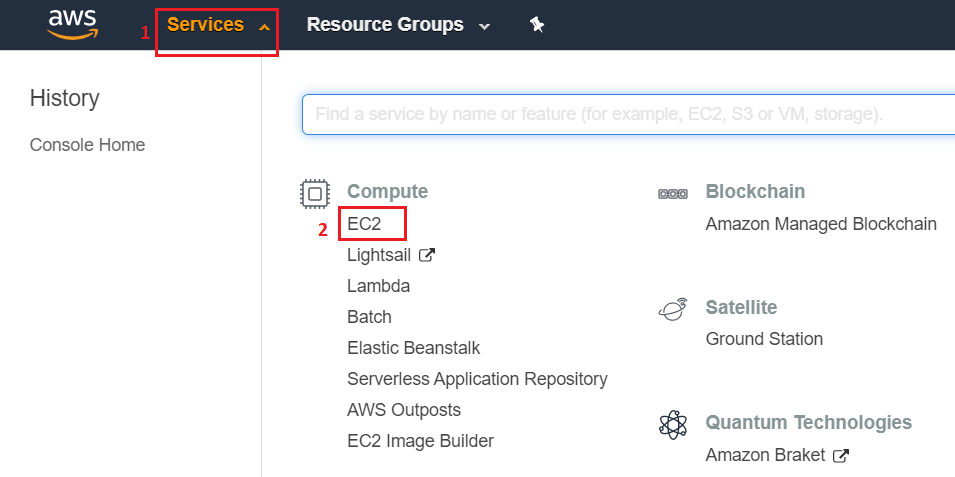Open Ground Station service
Viewport: 955px width, 477px height.
pyautogui.click(x=764, y=339)
